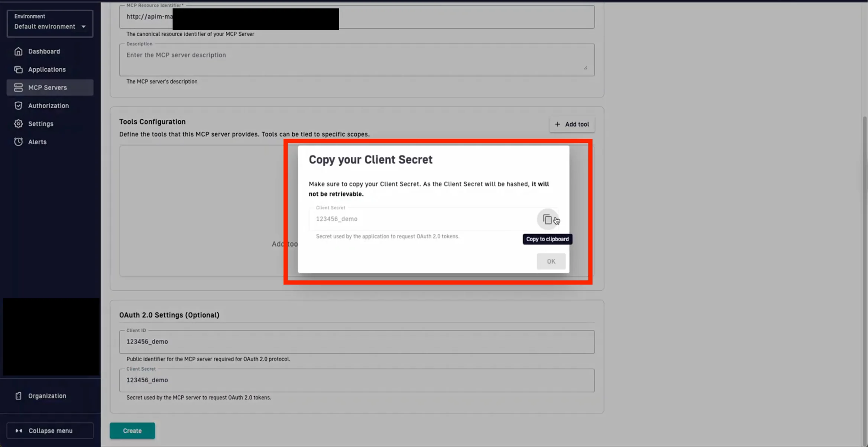The image size is (868, 447).
Task: Click the green Create button
Action: point(132,431)
